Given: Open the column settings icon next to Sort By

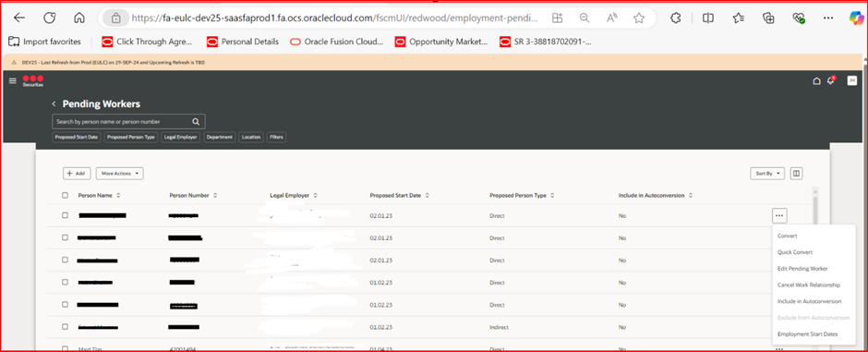Looking at the screenshot, I should click(x=796, y=174).
